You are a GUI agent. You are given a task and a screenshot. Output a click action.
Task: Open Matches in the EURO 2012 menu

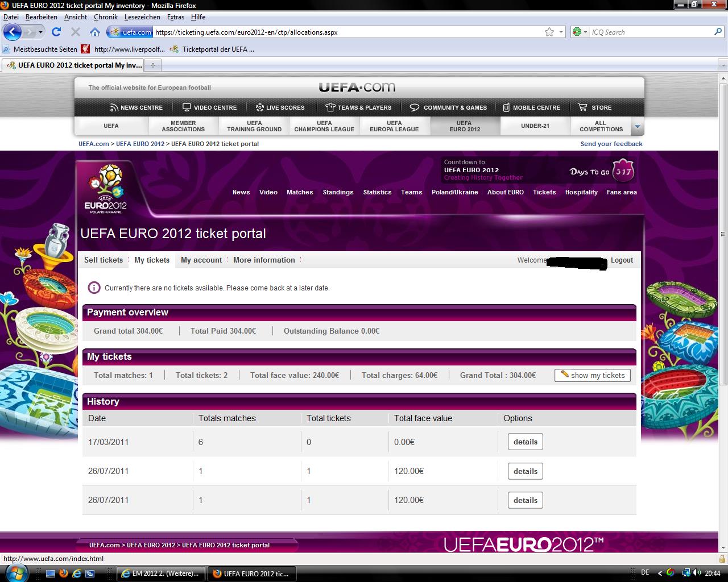300,192
